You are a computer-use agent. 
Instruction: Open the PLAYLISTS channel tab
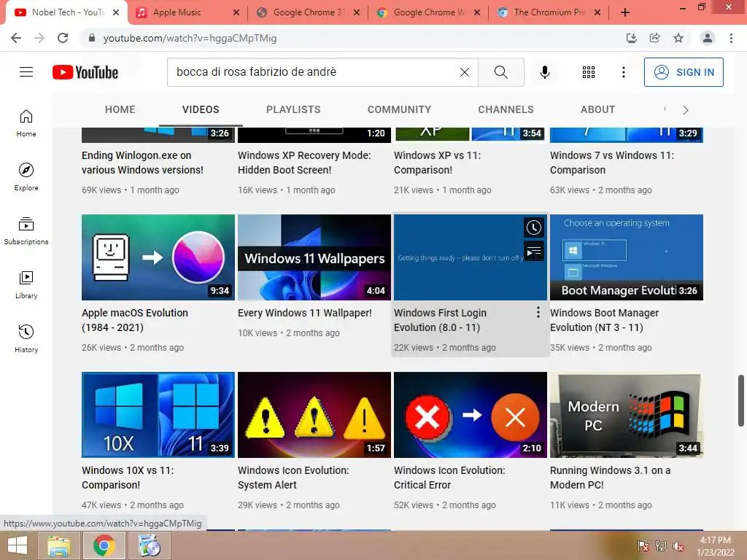[x=293, y=109]
